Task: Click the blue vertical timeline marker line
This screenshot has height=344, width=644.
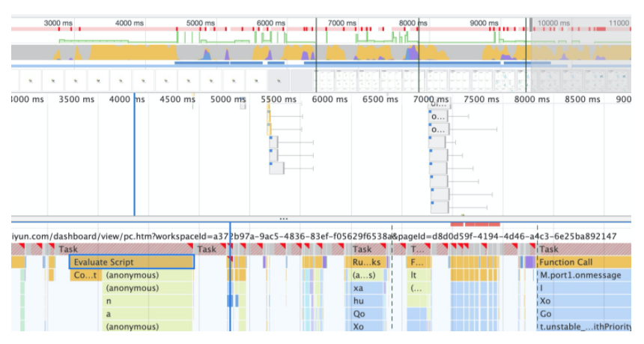Action: tap(134, 157)
